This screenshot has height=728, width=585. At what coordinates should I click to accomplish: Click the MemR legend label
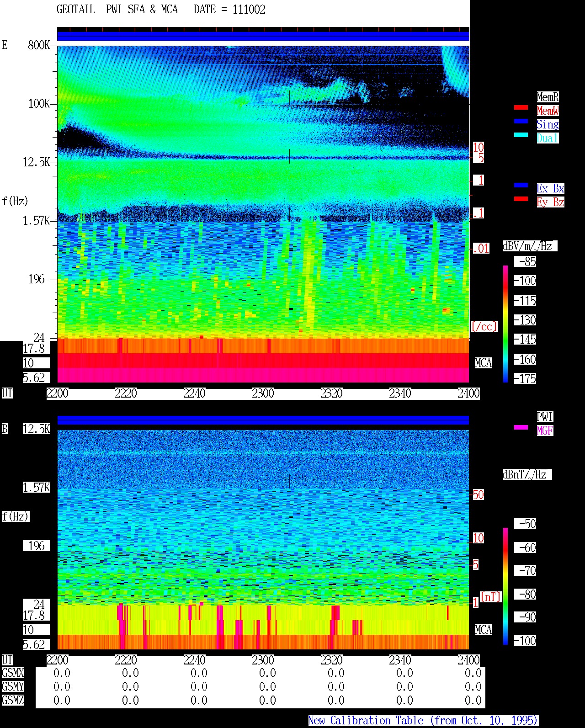point(548,97)
